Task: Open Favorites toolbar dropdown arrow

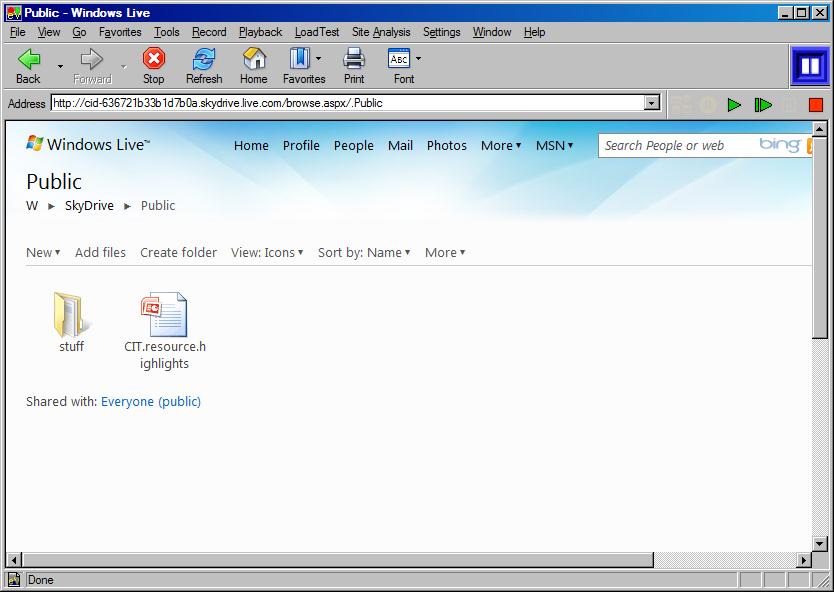Action: pyautogui.click(x=319, y=59)
